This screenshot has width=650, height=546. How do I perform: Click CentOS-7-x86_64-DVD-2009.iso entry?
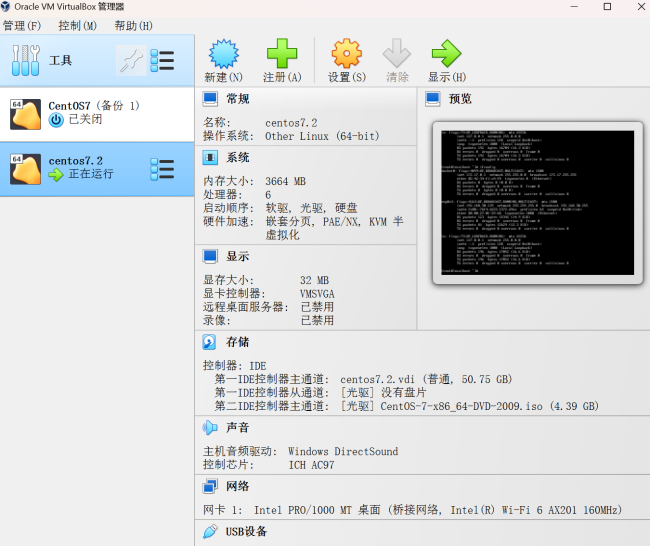coord(469,406)
